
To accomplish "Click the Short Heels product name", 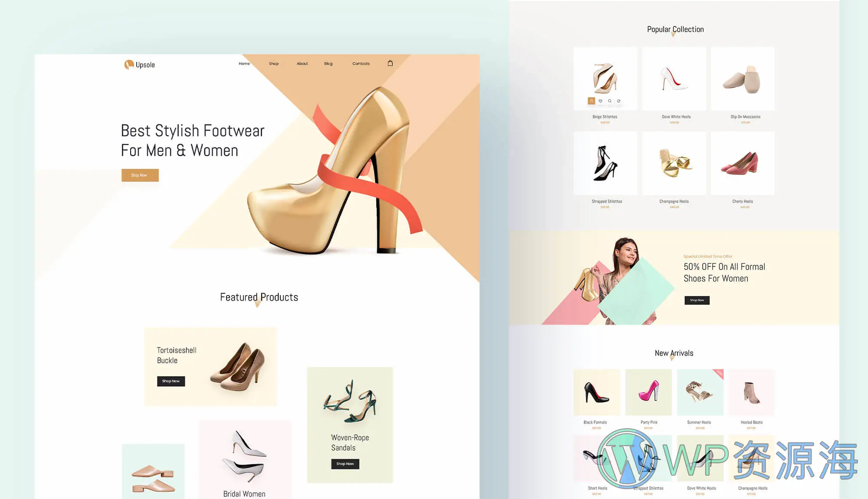I will [x=597, y=488].
